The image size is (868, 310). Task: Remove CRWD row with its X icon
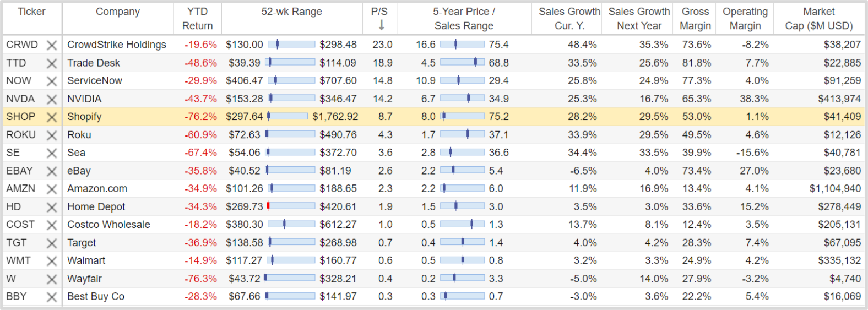tap(52, 45)
